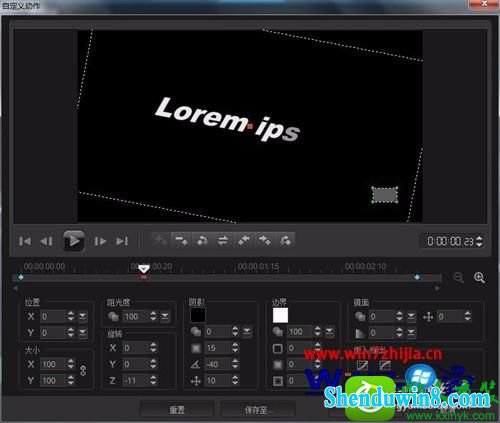
Task: Open slider dropdown for position X
Action: coord(83,316)
